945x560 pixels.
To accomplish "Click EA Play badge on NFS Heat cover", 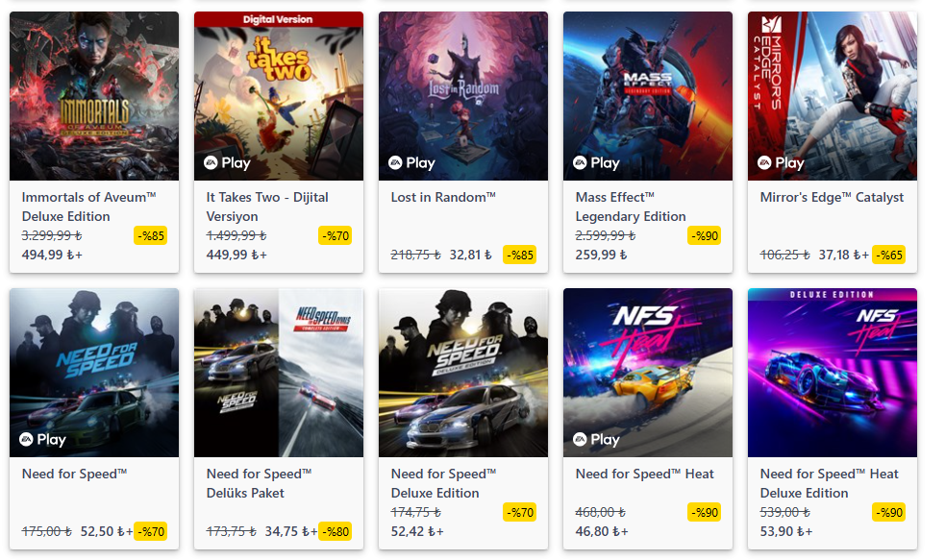I will tap(596, 440).
